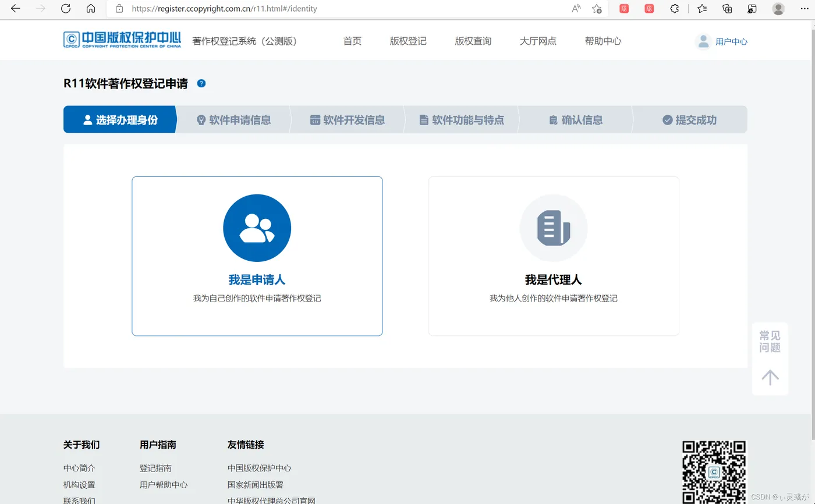815x504 pixels.
Task: Click the QR code image in footer
Action: 714,472
